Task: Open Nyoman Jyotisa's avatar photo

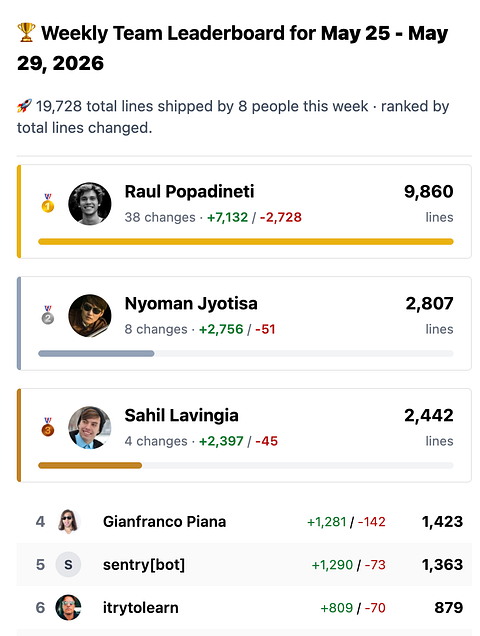Action: coord(90,316)
